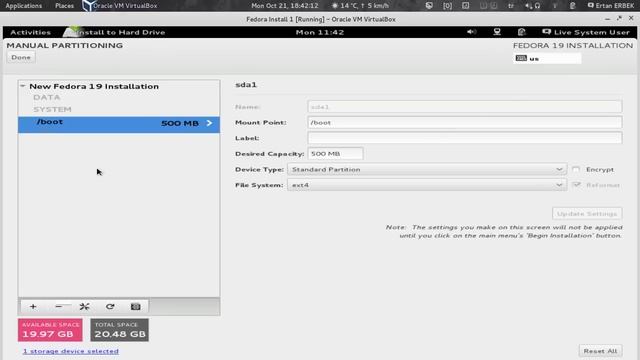Click the Available Space 19.97 GB box
This screenshot has height=360, width=640.
(50, 330)
